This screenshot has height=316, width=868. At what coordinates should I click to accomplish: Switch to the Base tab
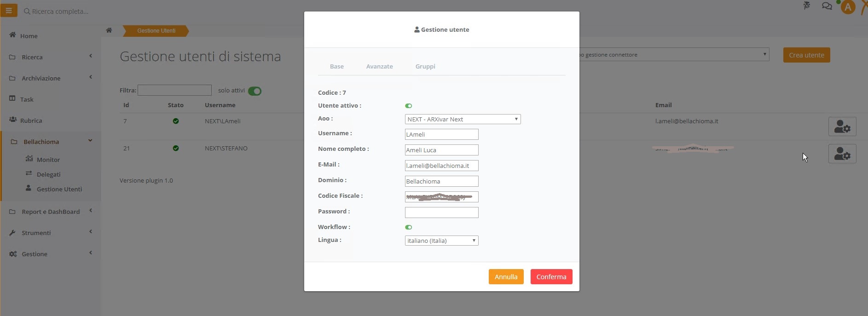(337, 66)
